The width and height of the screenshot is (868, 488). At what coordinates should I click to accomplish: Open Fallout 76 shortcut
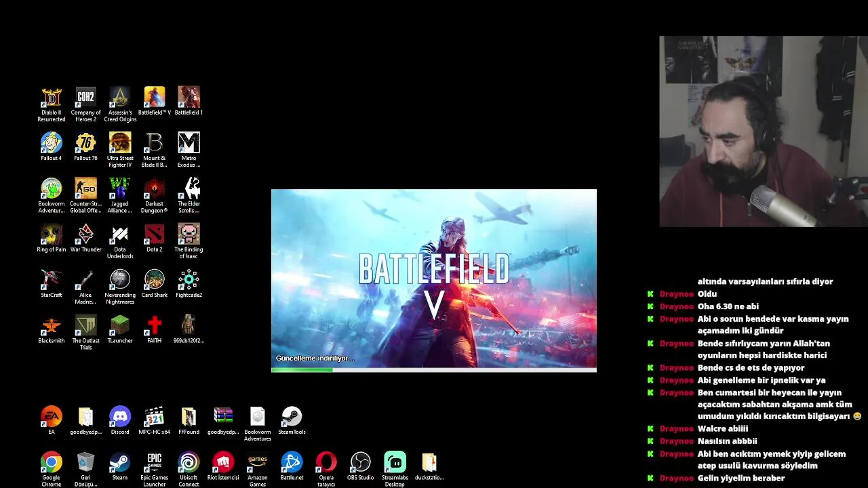coord(85,146)
